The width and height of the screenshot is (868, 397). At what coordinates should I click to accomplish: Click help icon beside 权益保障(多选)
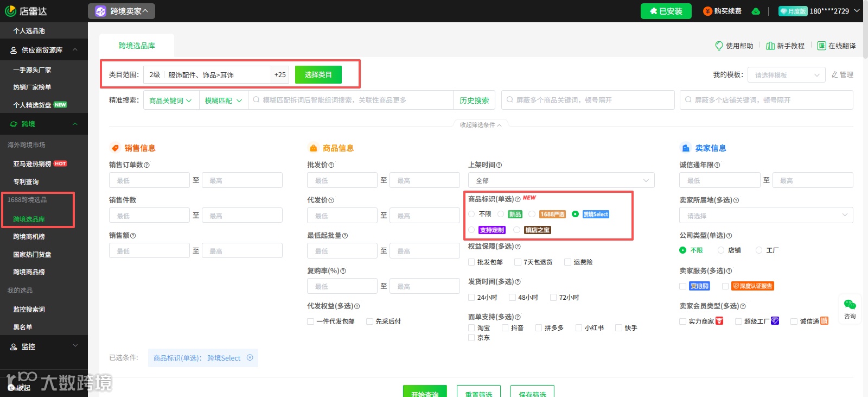click(x=518, y=247)
